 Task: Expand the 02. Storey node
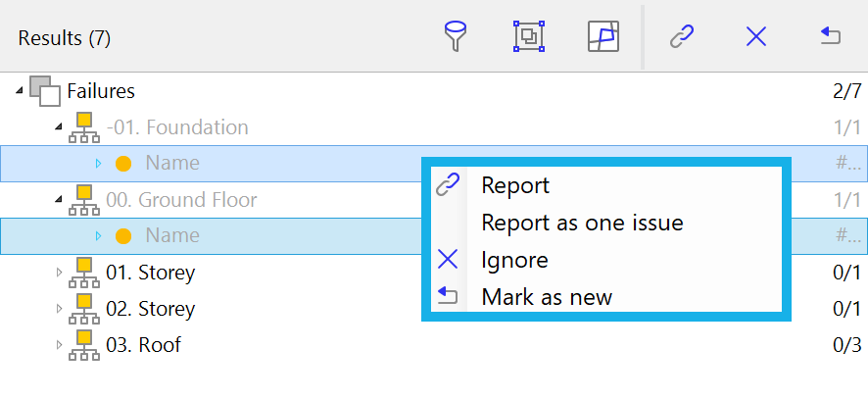59,309
